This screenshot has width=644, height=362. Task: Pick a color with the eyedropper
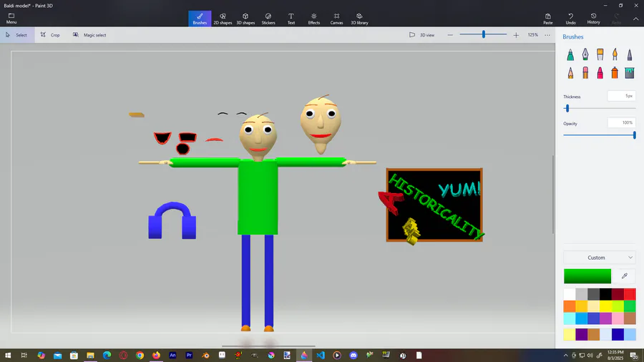point(624,276)
